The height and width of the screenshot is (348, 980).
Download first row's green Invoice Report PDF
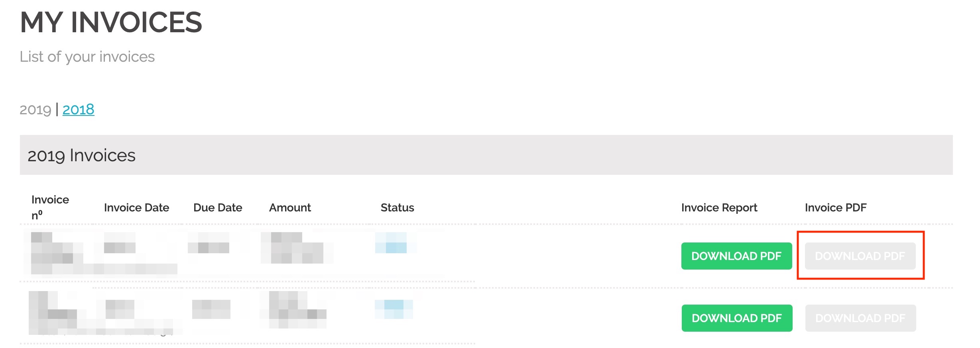click(x=736, y=256)
